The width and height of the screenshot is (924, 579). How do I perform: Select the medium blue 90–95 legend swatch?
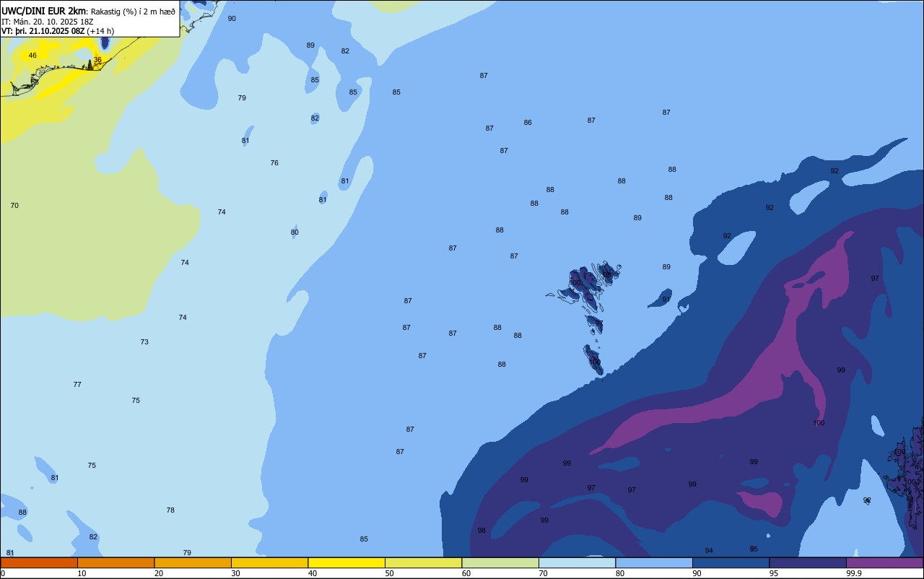731,562
